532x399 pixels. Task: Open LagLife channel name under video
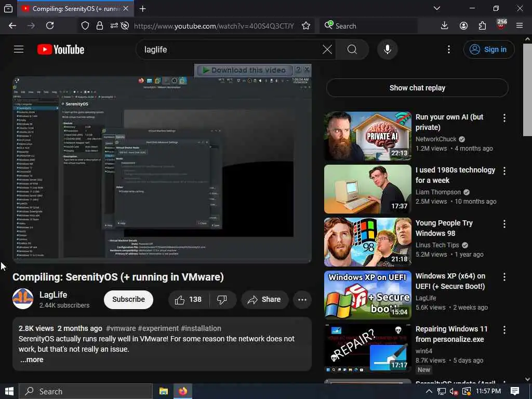tap(54, 295)
